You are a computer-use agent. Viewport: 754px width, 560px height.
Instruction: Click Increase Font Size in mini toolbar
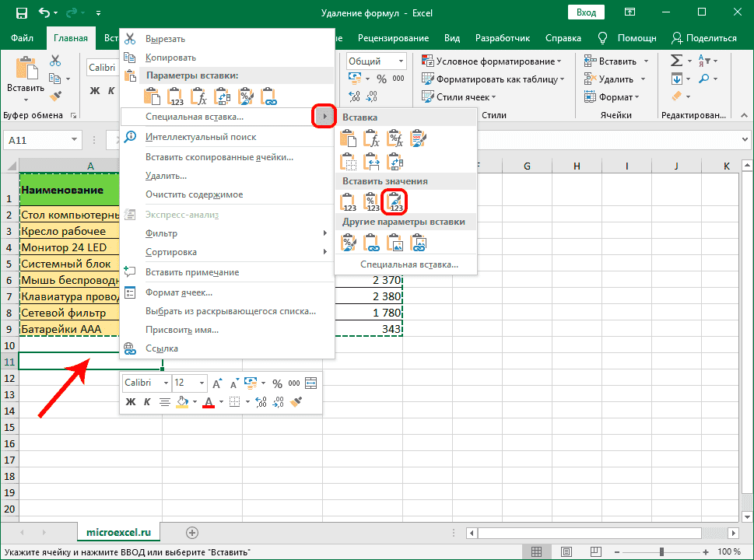tap(217, 383)
